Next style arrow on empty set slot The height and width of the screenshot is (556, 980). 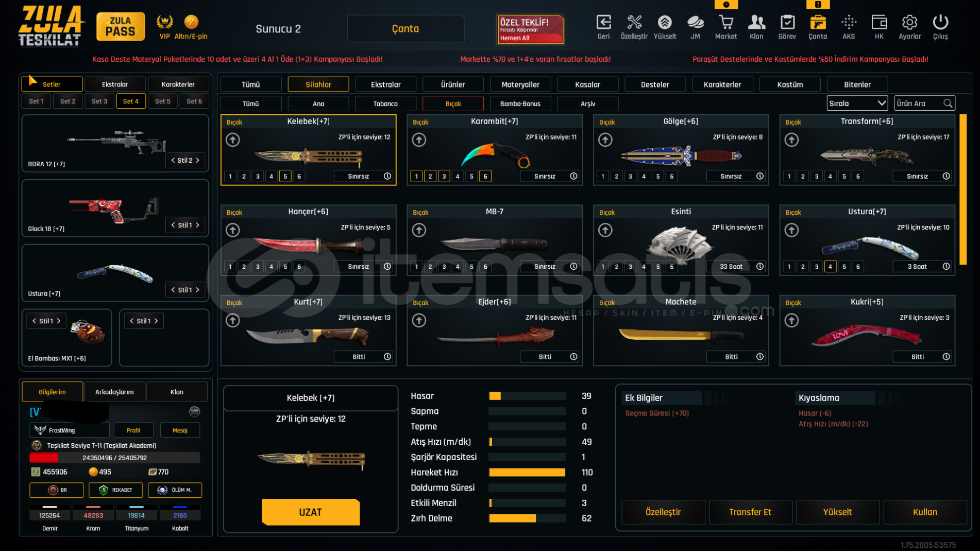[x=156, y=321]
